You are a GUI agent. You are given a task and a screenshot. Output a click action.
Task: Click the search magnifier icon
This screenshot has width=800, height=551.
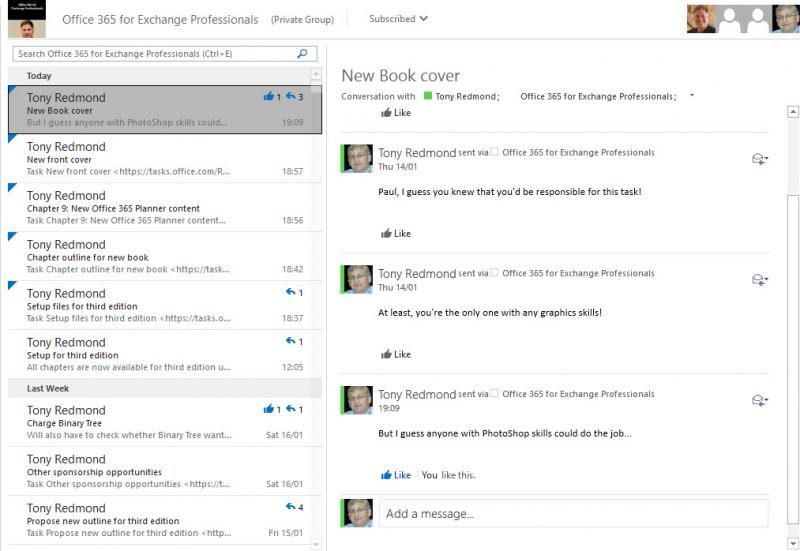302,54
